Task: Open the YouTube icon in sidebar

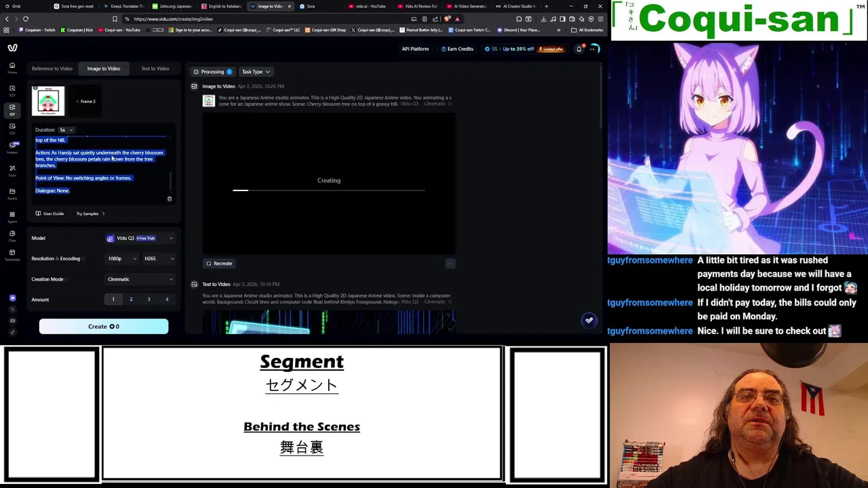Action: (x=12, y=321)
